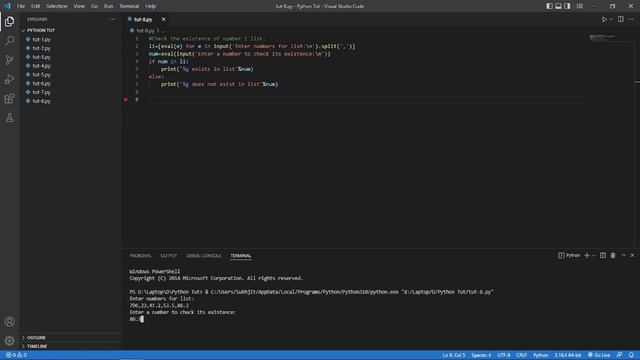
Task: Toggle primary side bar layout icon
Action: pyautogui.click(x=549, y=6)
